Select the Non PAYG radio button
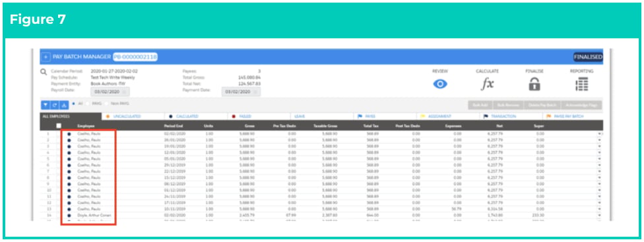 106,103
